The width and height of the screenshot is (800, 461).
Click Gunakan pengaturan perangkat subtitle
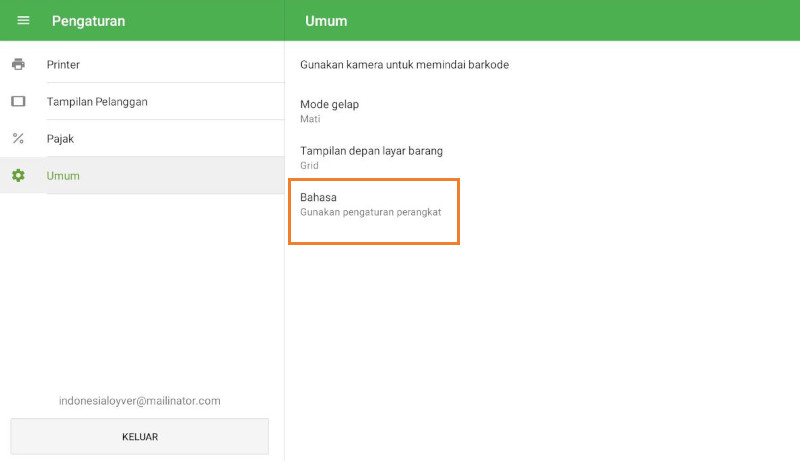370,212
